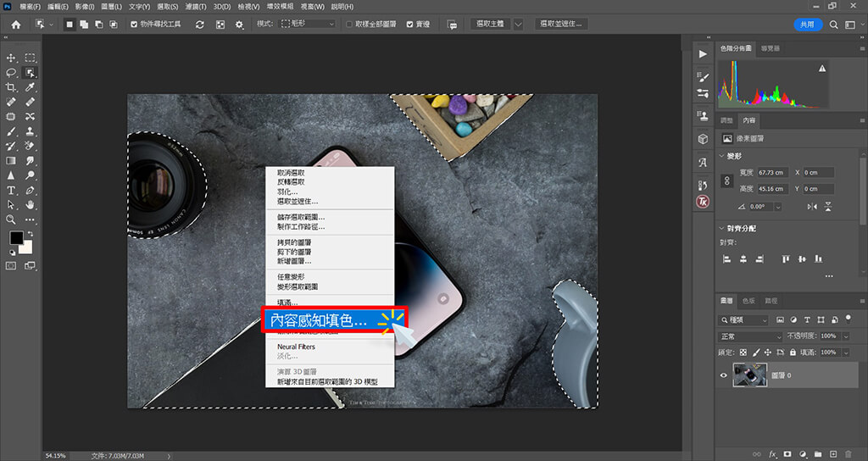Screen dimensions: 868x461
Task: Click the 寬度 67.73 cm field
Action: click(x=772, y=173)
